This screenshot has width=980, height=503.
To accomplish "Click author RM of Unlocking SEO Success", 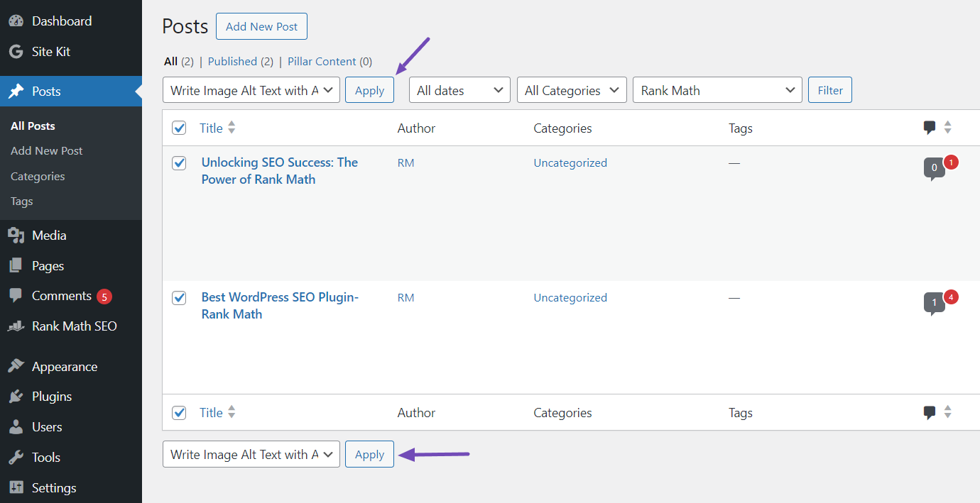I will pyautogui.click(x=405, y=163).
